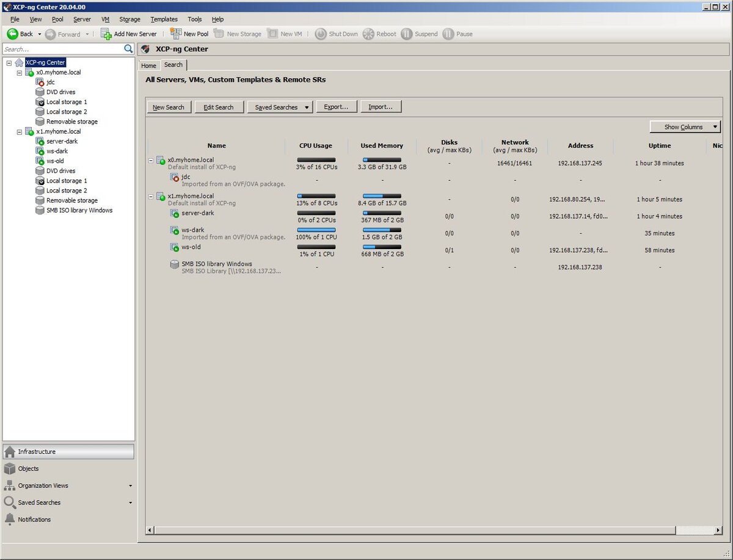This screenshot has height=560, width=733.
Task: Click address 192.168.137.245 cell
Action: coord(580,164)
